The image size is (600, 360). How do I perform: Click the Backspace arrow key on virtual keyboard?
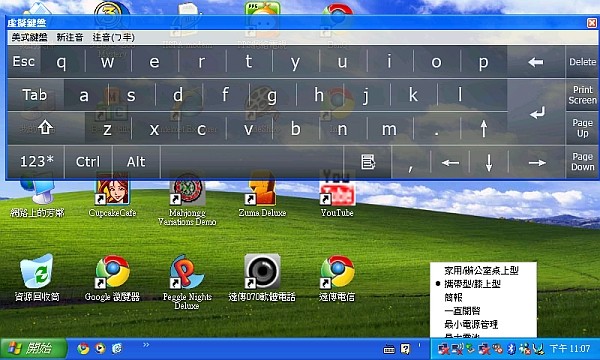(x=536, y=62)
